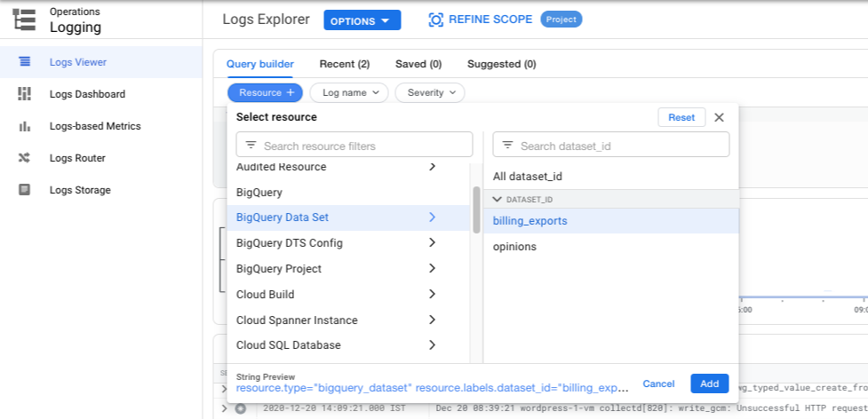The image size is (868, 419).
Task: Open the Log name dropdown
Action: click(349, 93)
